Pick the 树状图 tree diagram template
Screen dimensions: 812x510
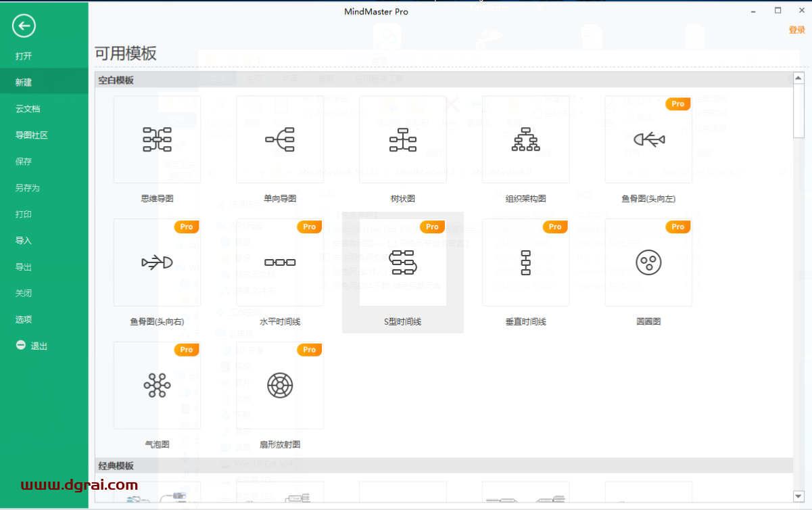[403, 139]
